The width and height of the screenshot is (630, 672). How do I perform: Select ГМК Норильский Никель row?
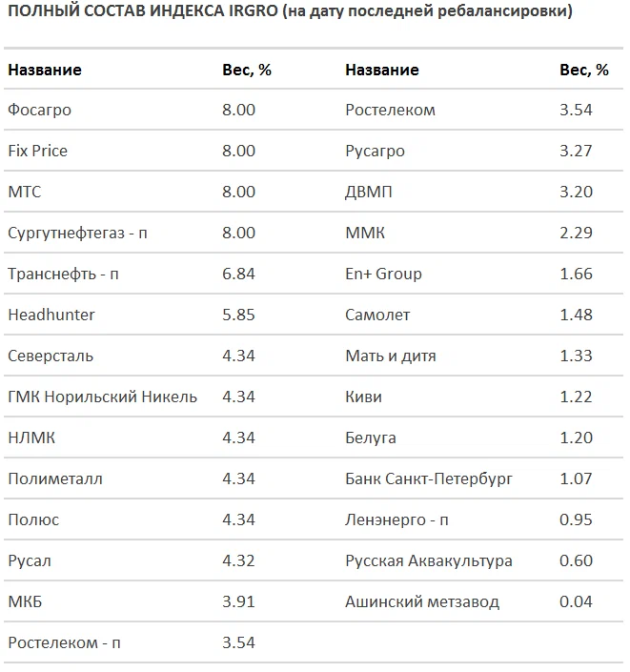[x=102, y=397]
